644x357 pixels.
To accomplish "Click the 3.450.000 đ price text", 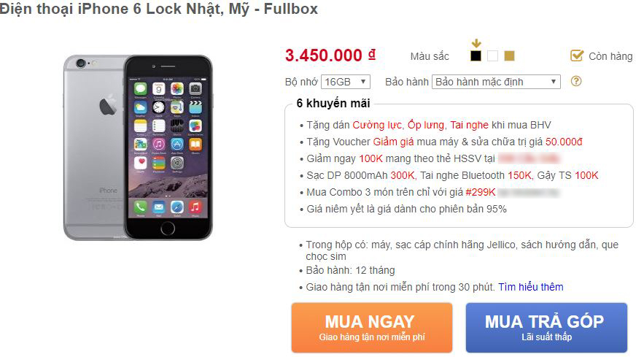I will tap(330, 55).
